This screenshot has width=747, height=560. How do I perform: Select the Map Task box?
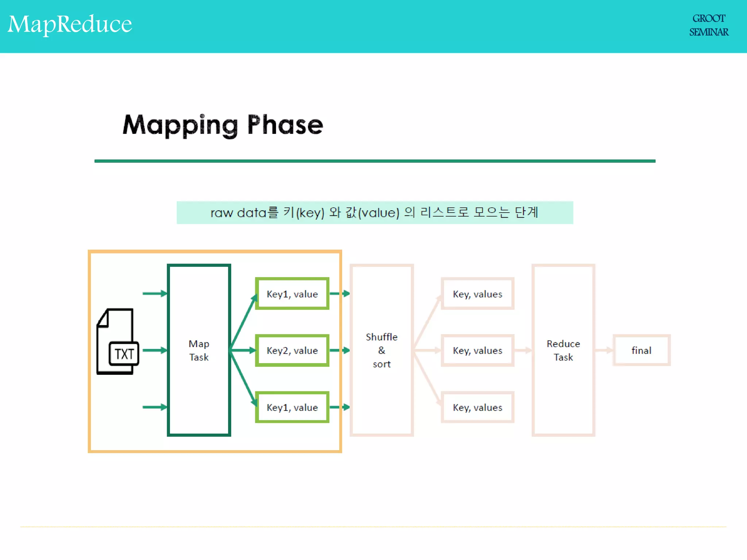(x=199, y=350)
